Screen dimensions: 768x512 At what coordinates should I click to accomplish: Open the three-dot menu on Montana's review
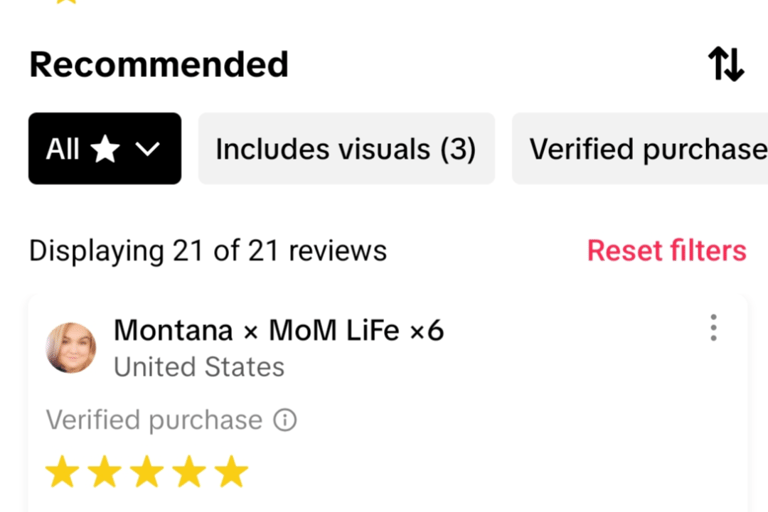(713, 328)
